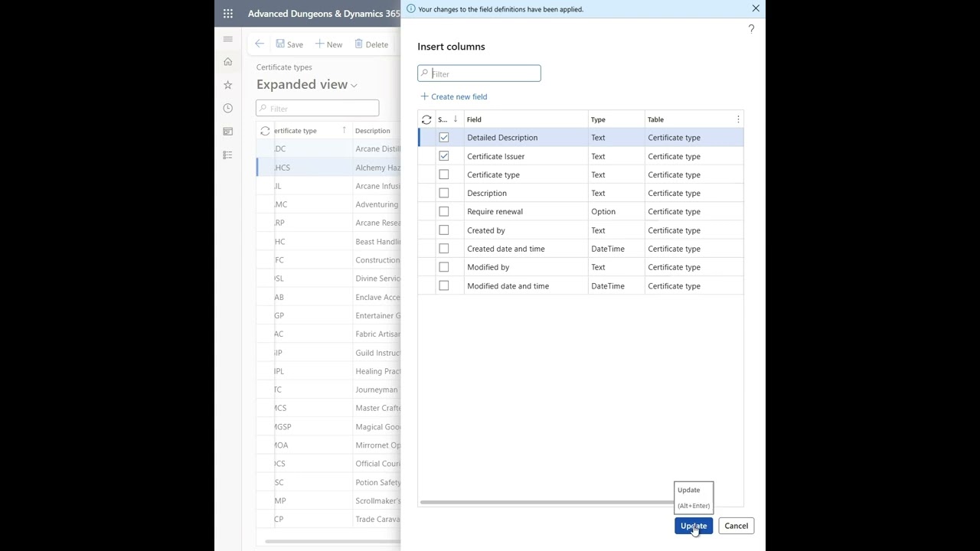Image resolution: width=980 pixels, height=551 pixels.
Task: Check the Created by field checkbox
Action: pos(444,230)
